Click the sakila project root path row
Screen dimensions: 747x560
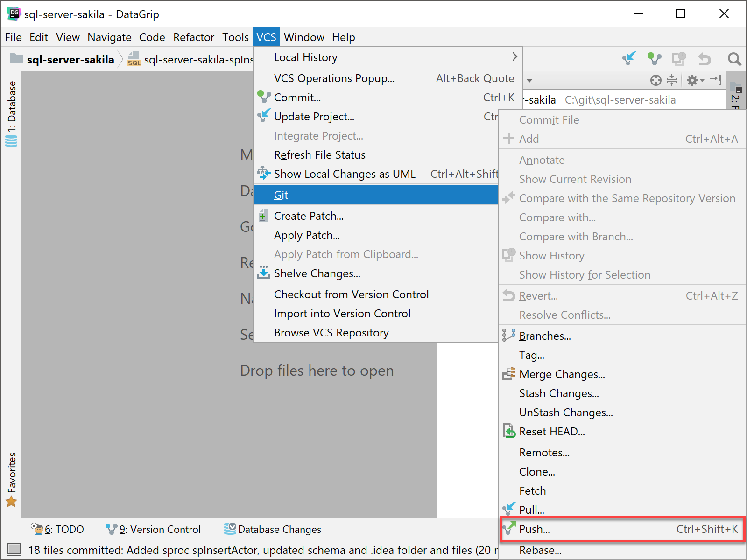click(623, 100)
